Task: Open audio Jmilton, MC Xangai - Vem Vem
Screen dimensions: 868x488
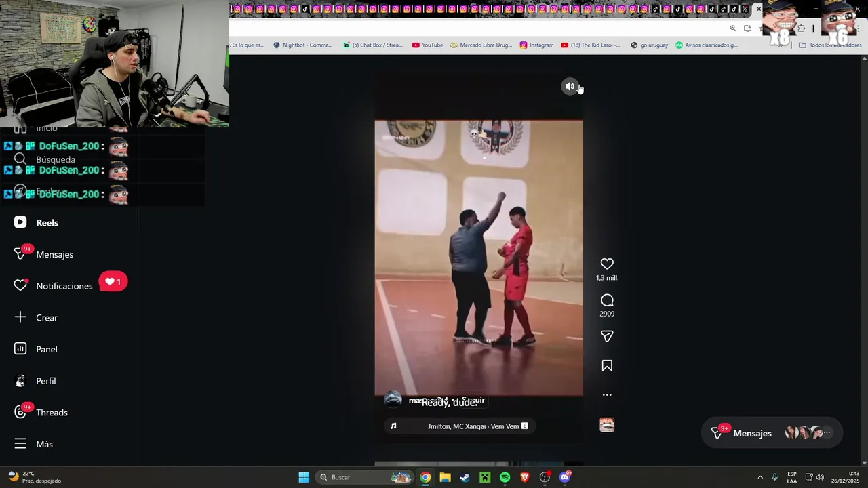Action: [x=473, y=426]
